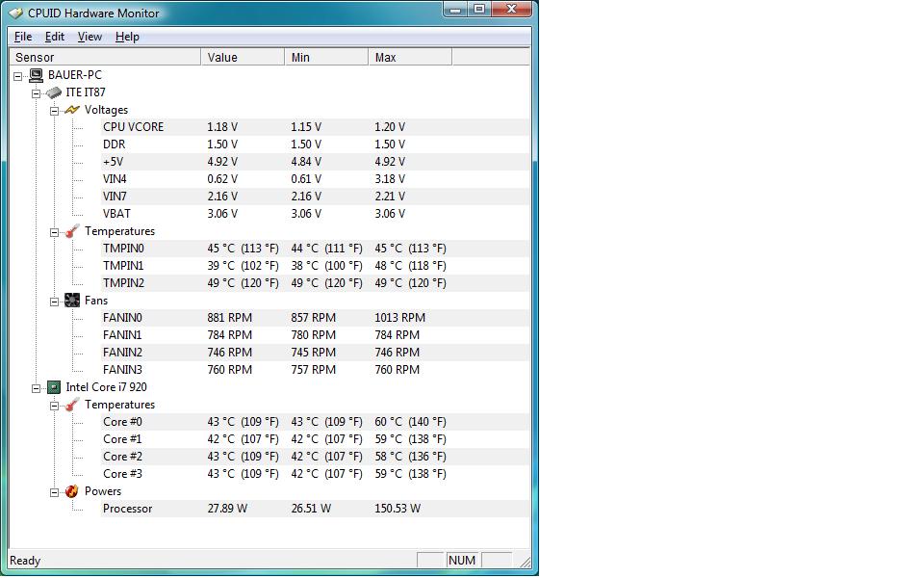
Task: Click the 150.53 W max power value
Action: click(398, 509)
